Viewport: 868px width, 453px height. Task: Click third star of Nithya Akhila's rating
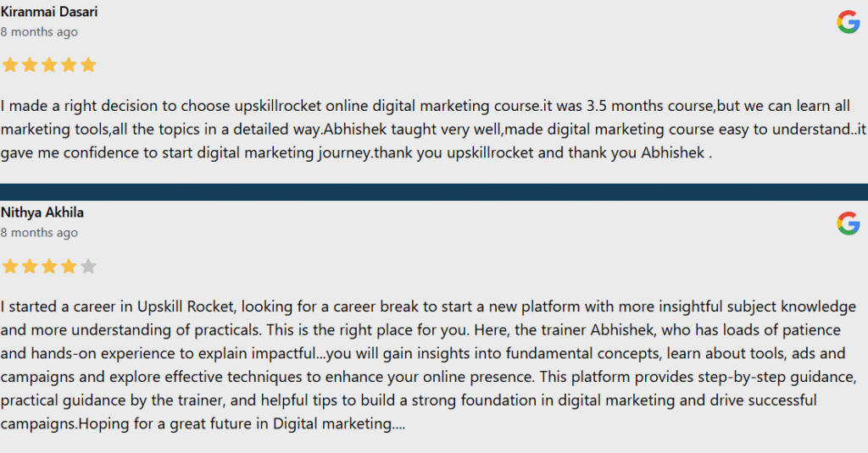pos(49,267)
